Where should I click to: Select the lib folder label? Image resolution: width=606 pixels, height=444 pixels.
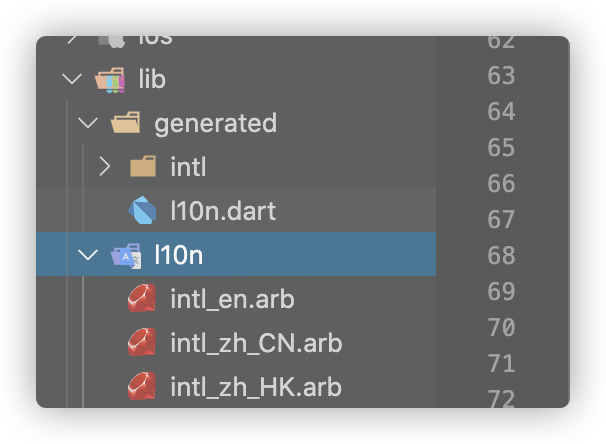pyautogui.click(x=152, y=79)
